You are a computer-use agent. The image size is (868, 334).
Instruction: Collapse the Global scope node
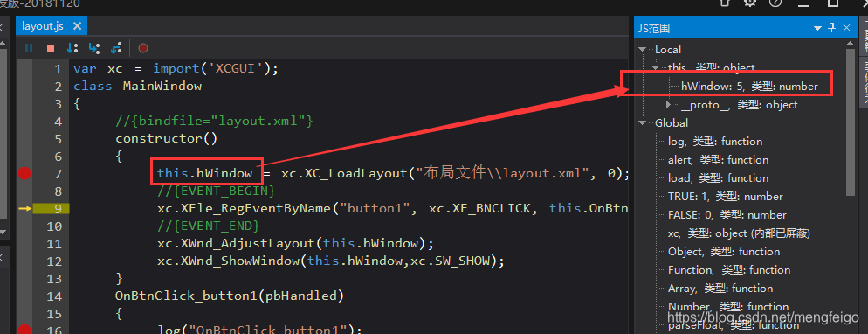pos(642,123)
